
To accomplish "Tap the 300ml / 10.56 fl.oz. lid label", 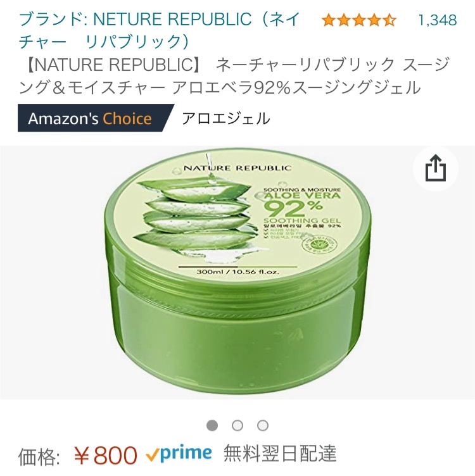I will (x=237, y=272).
